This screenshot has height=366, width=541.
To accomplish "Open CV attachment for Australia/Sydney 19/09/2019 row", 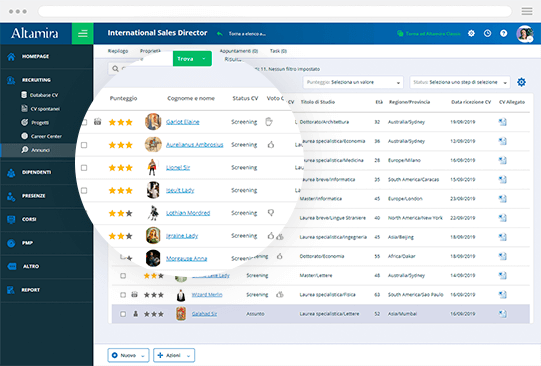I will click(x=503, y=122).
